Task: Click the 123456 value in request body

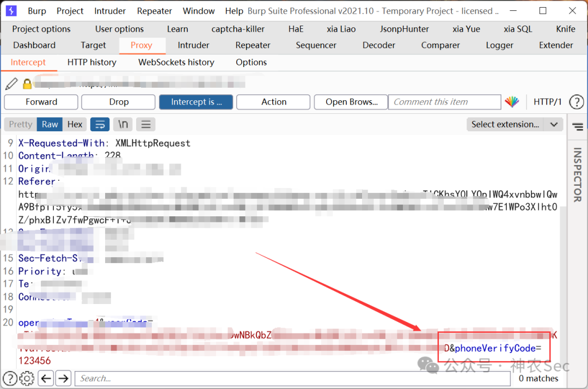Action: (x=34, y=361)
